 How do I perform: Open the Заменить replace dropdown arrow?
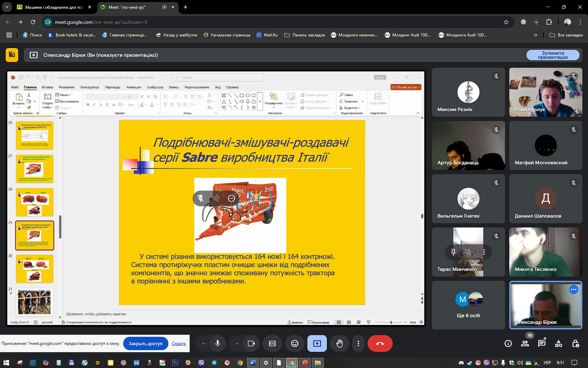coord(363,101)
